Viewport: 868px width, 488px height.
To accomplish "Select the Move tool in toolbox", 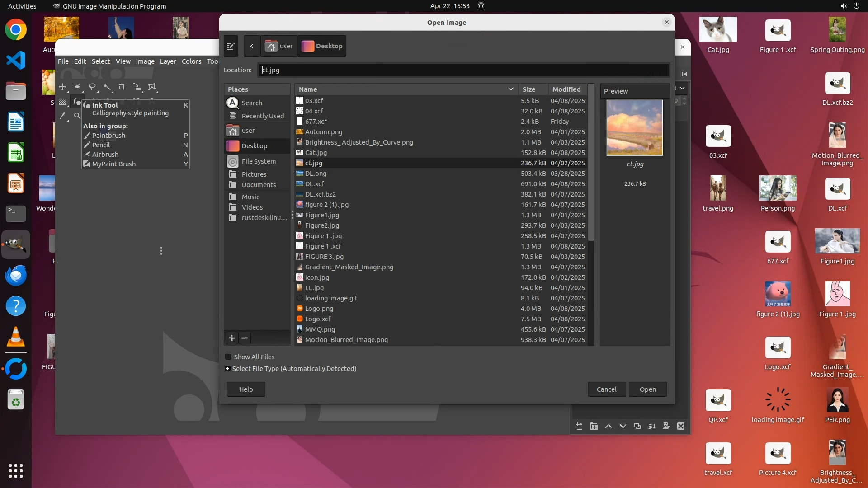I will (62, 87).
